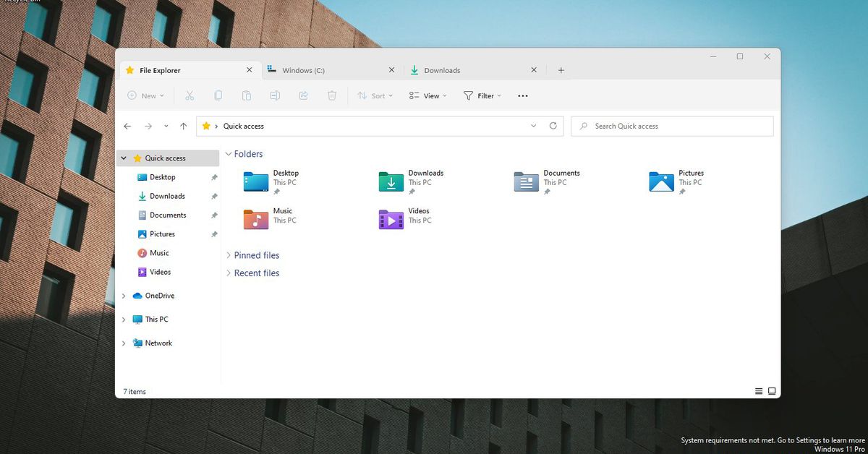Expand the Pinned files section
This screenshot has width=868, height=454.
229,255
